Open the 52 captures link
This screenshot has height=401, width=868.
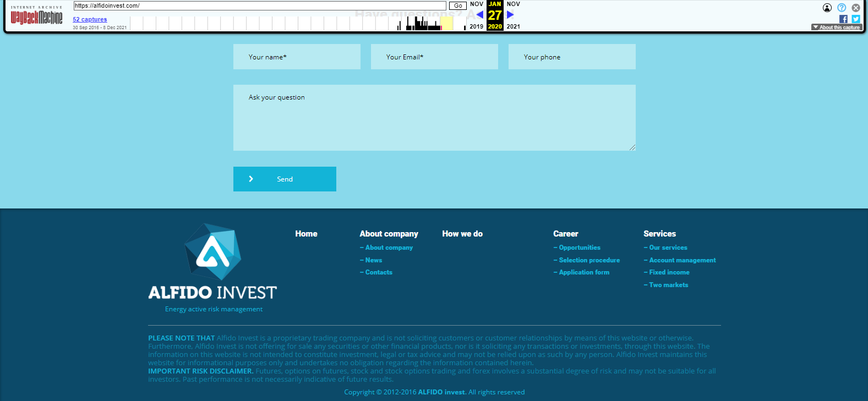click(x=90, y=19)
